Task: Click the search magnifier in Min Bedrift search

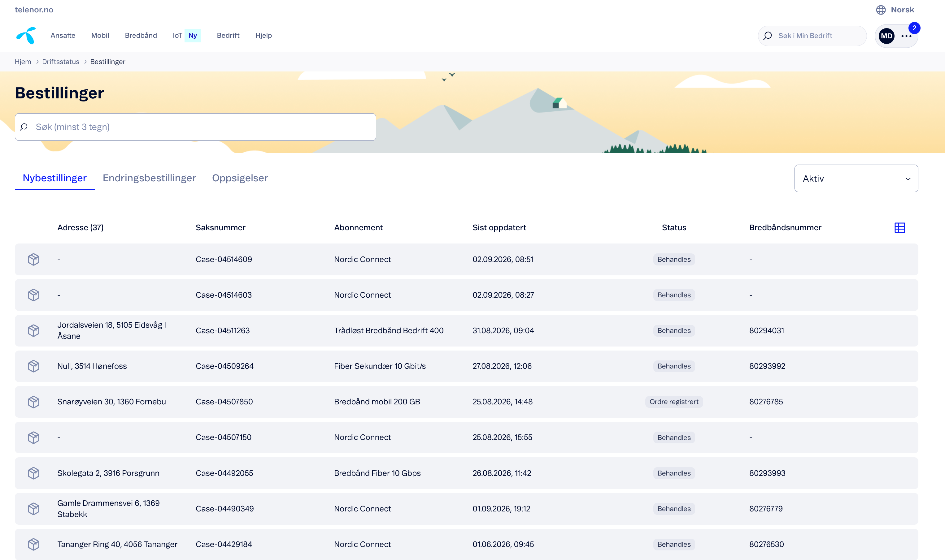Action: tap(768, 36)
